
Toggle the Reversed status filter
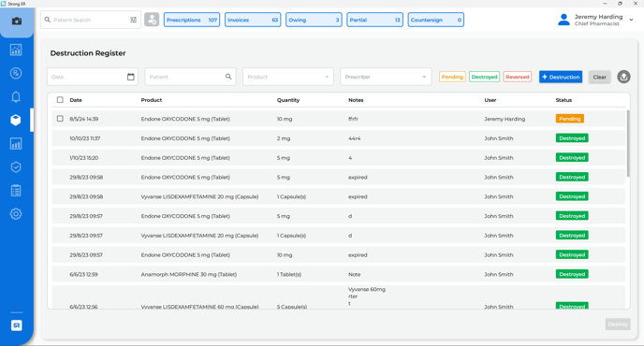coord(518,77)
